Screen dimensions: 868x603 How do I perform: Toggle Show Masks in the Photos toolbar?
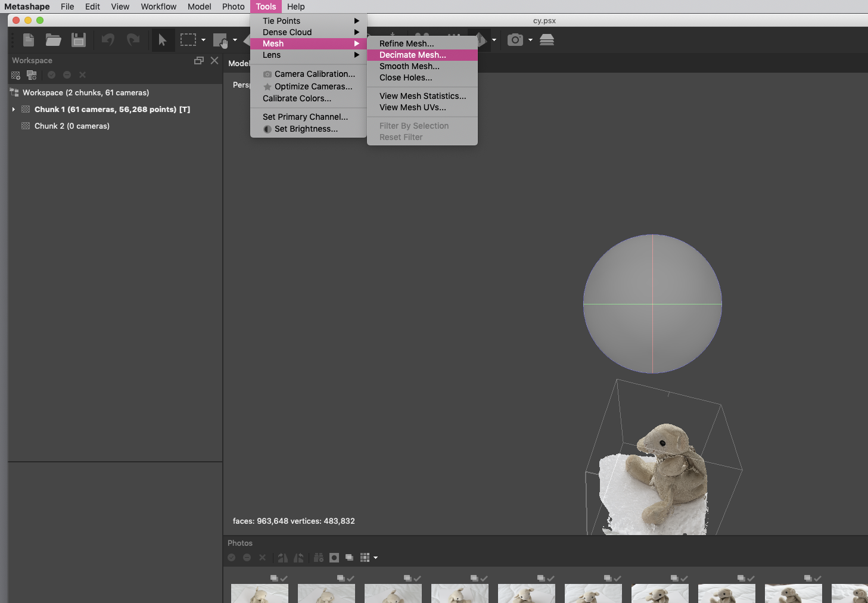334,558
